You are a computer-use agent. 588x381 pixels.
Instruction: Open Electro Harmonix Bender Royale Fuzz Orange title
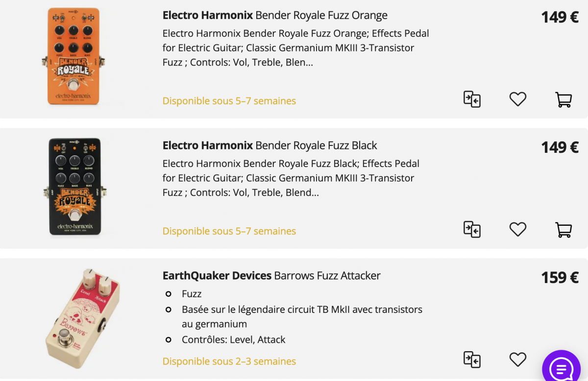pos(275,15)
